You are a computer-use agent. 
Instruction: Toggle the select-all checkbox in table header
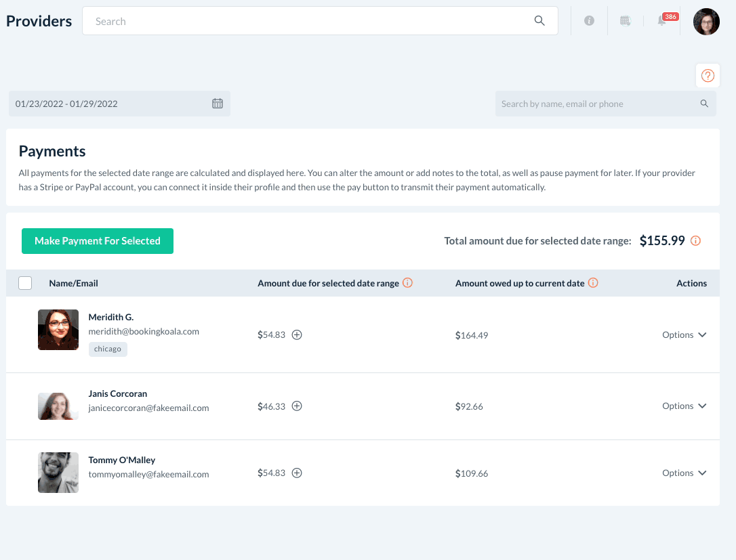pyautogui.click(x=25, y=283)
